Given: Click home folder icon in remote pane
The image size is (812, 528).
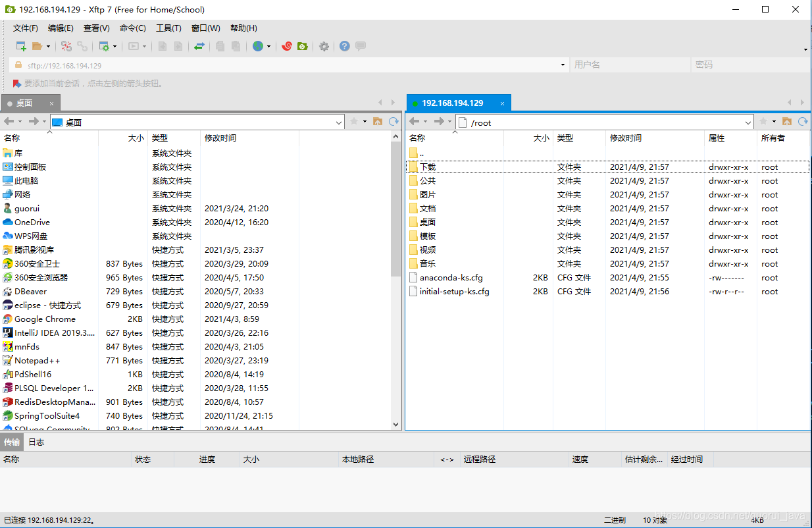Looking at the screenshot, I should pyautogui.click(x=787, y=122).
